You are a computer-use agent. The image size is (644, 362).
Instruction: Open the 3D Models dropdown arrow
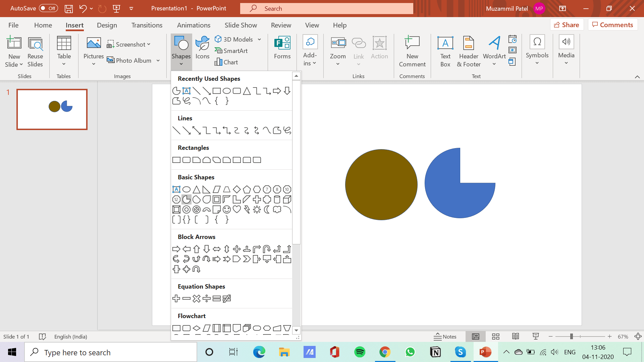(x=259, y=39)
